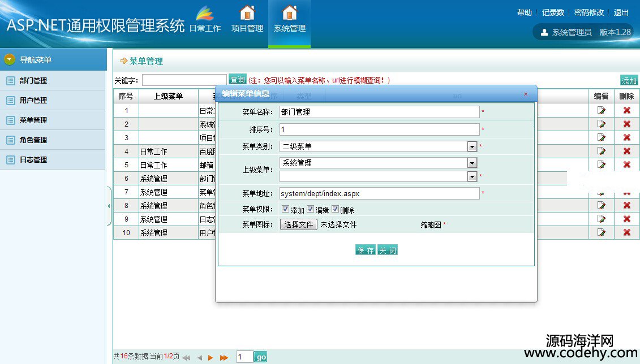Image resolution: width=640 pixels, height=364 pixels.
Task: Click the next page arrow in pagination
Action: pyautogui.click(x=211, y=357)
